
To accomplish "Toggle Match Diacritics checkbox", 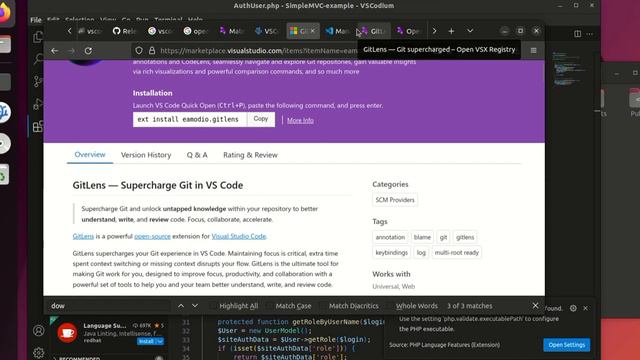I will 322,306.
